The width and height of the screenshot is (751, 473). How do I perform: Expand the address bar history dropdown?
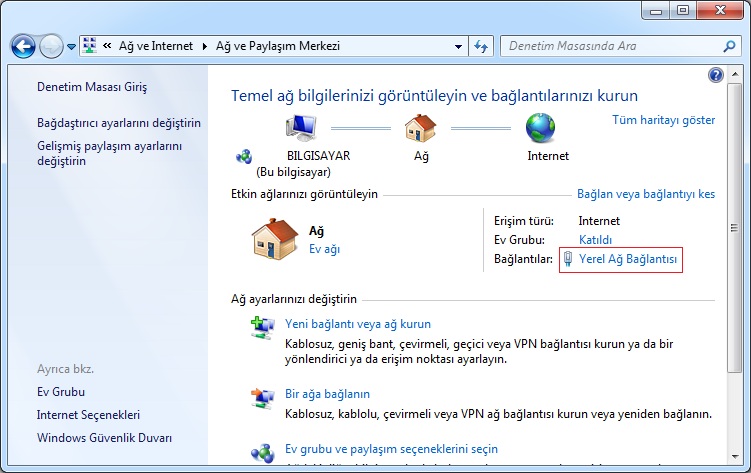click(x=458, y=46)
